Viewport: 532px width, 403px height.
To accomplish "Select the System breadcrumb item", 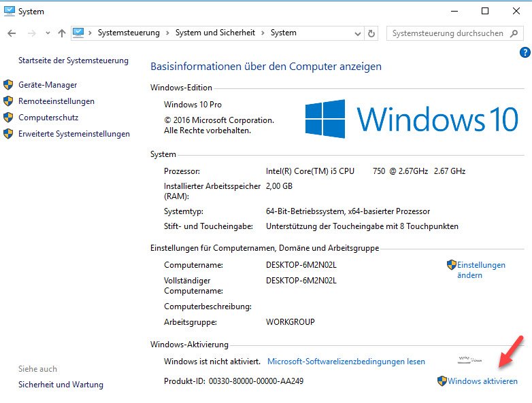I will [x=284, y=33].
